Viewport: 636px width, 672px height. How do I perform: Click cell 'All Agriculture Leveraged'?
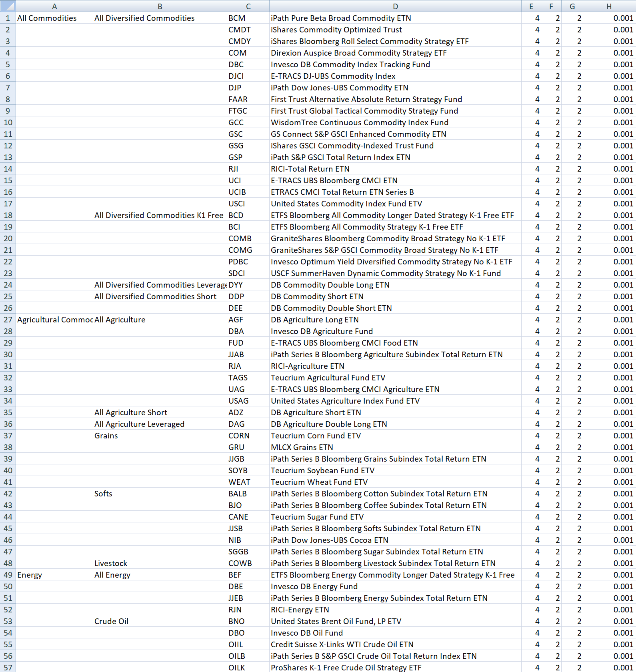[x=160, y=424]
